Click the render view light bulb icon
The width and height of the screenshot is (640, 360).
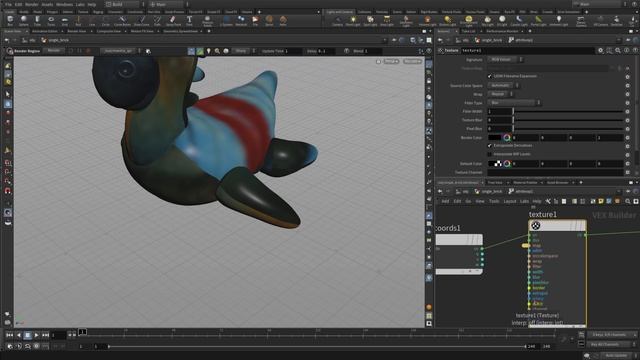point(209,51)
